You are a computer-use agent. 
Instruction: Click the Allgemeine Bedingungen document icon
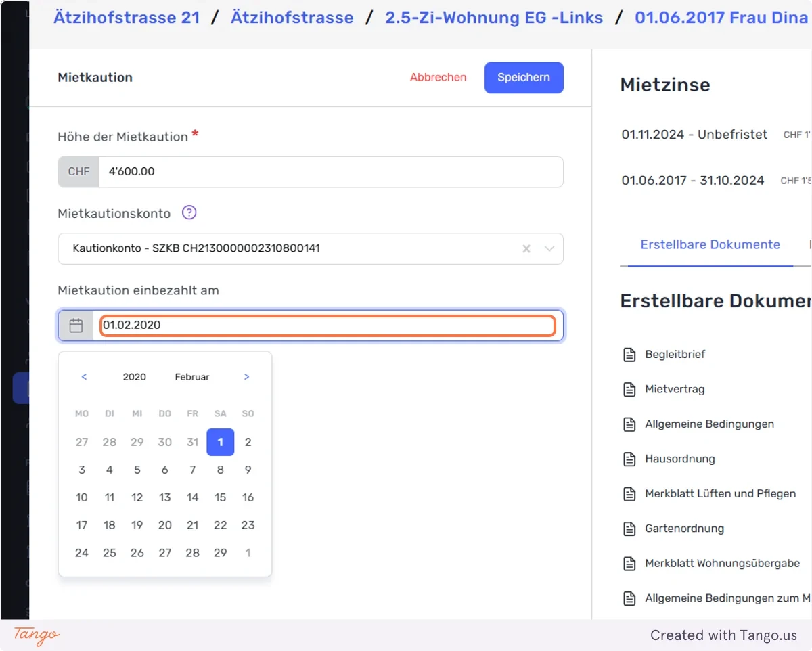pyautogui.click(x=629, y=424)
